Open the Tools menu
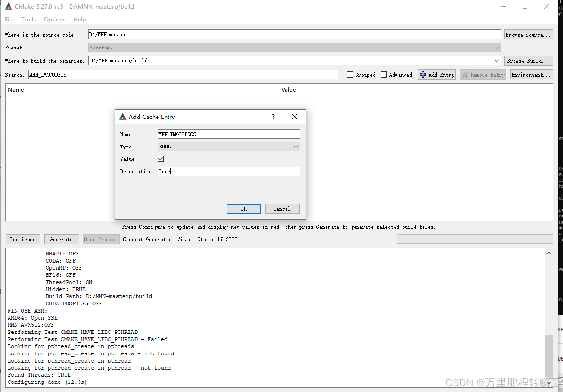 tap(29, 20)
